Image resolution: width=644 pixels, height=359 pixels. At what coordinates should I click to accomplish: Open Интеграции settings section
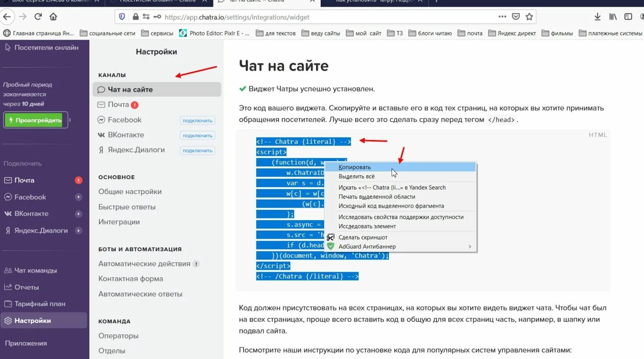pyautogui.click(x=119, y=222)
